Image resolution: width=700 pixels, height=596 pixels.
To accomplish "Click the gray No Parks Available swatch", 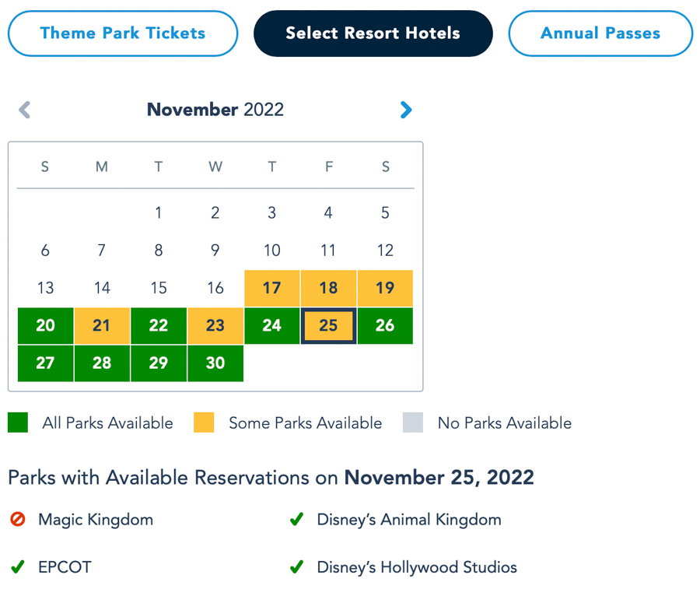I will (x=413, y=422).
